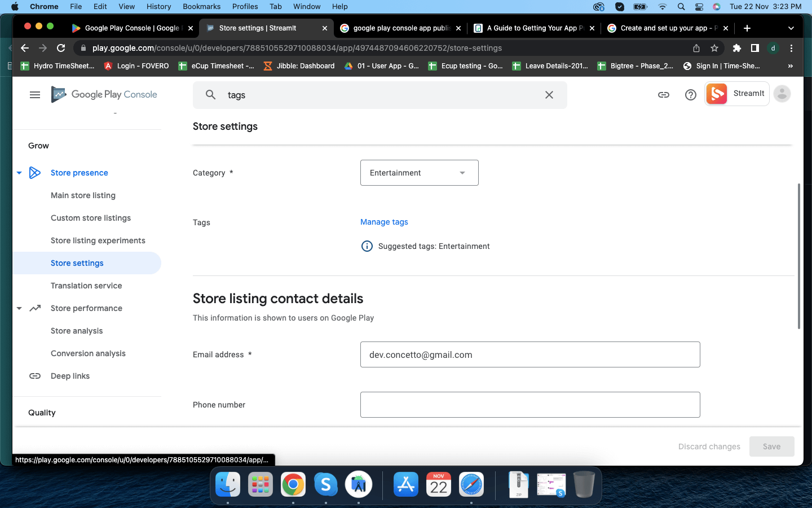Collapse the Store performance section

click(x=19, y=308)
